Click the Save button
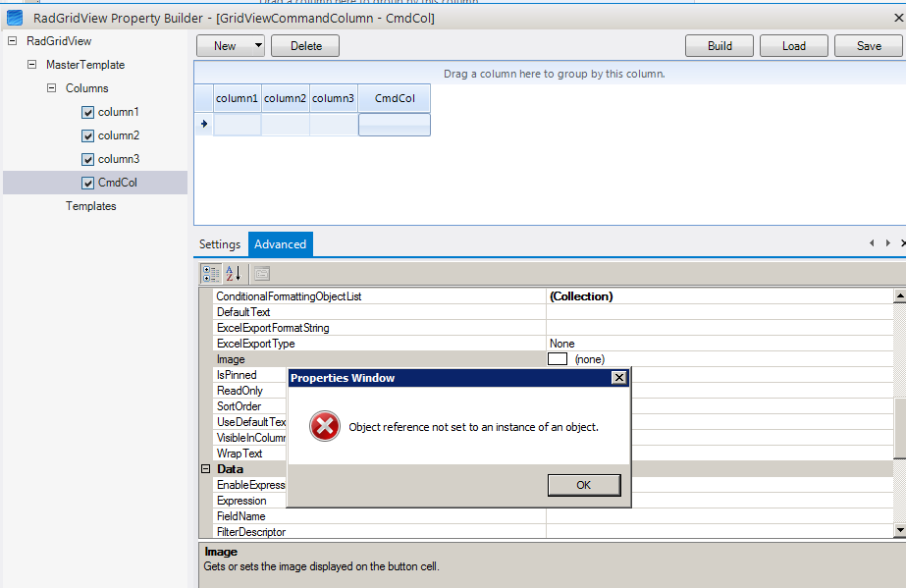Viewport: 906px width, 588px height. coord(869,45)
